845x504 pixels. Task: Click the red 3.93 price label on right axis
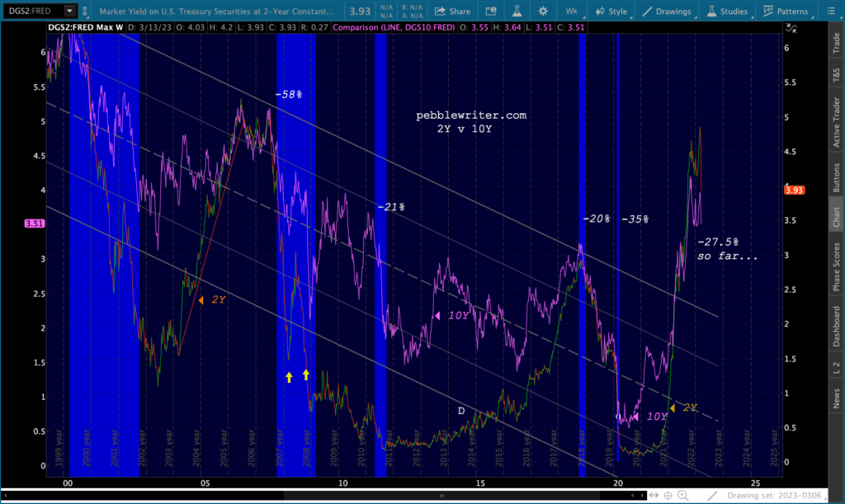click(x=794, y=190)
